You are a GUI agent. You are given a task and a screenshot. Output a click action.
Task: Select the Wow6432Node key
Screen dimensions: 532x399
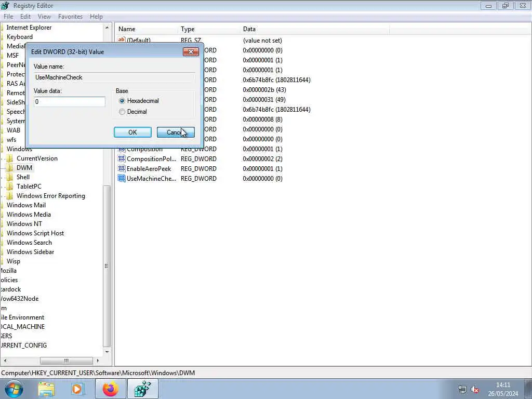(19, 299)
